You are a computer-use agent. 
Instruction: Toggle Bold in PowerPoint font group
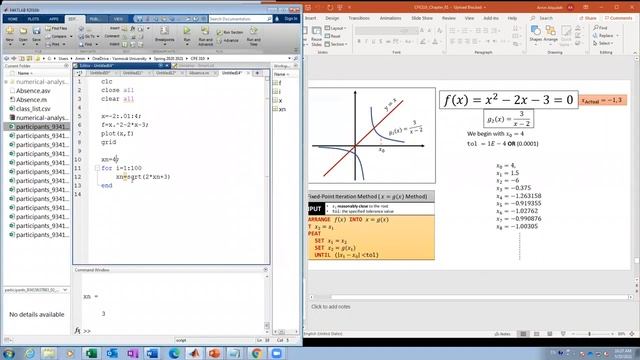pyautogui.click(x=359, y=41)
